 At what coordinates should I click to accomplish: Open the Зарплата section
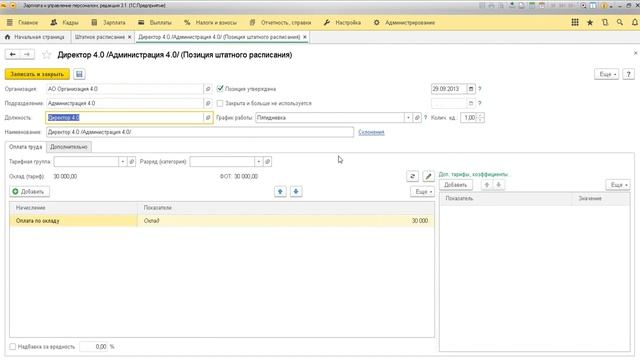tap(109, 22)
